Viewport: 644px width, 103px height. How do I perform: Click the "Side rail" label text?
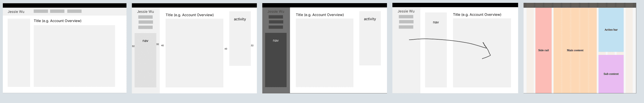click(x=543, y=50)
